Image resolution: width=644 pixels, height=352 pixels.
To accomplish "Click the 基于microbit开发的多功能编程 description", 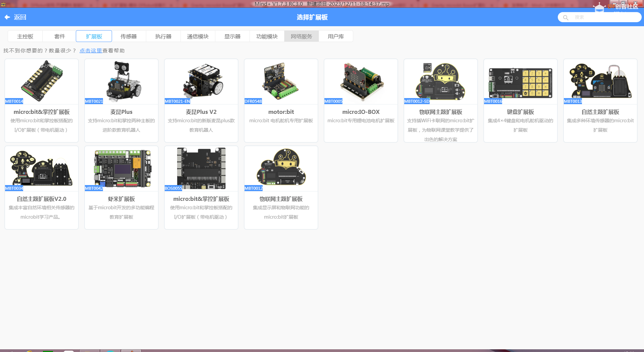I will coord(121,208).
